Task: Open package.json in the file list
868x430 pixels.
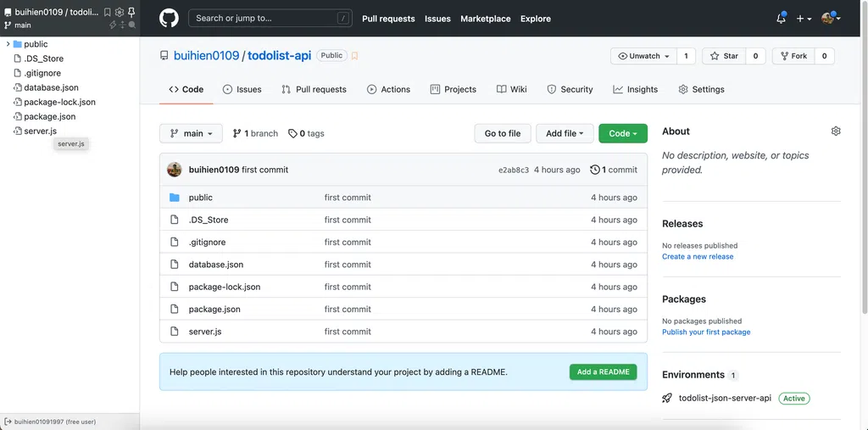Action: tap(214, 310)
